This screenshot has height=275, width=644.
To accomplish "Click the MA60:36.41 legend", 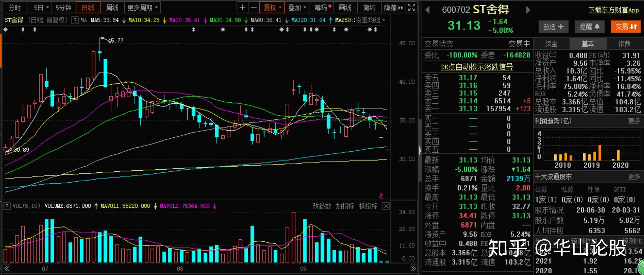I will pyautogui.click(x=266, y=20).
